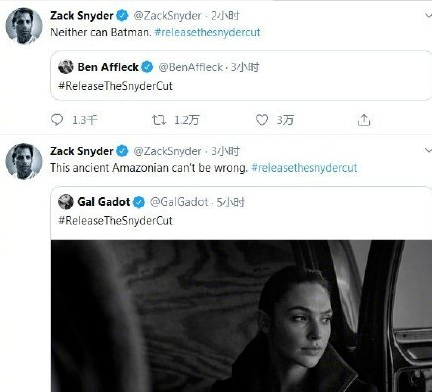Open Zack Snyder's avatar on the second tweet
The width and height of the screenshot is (432, 392).
24,161
